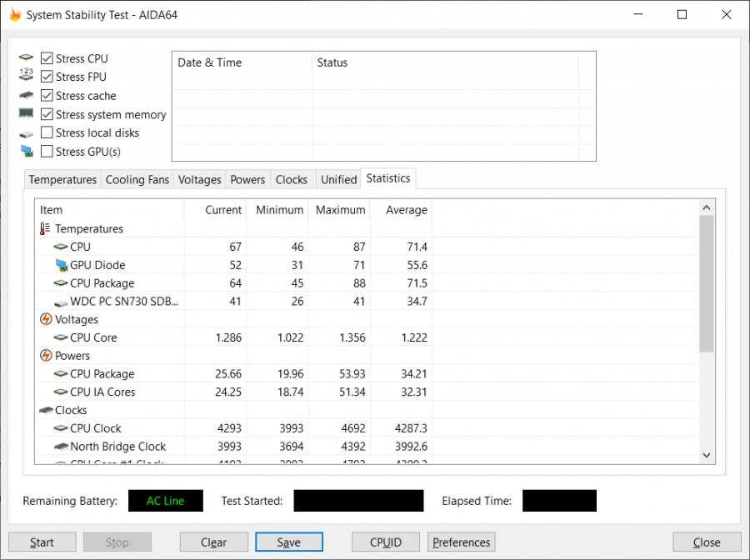This screenshot has height=560, width=750.
Task: Click the chip icon of CPU Clock row
Action: 60,428
